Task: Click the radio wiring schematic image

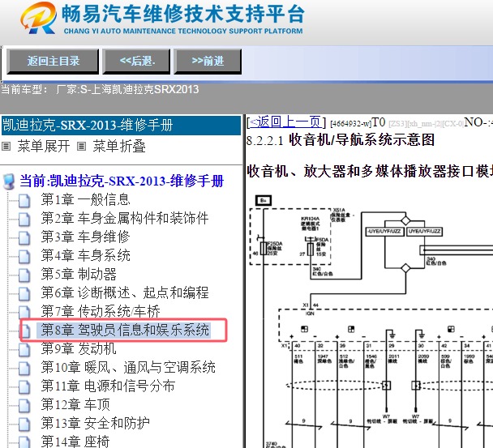Action: point(370,320)
